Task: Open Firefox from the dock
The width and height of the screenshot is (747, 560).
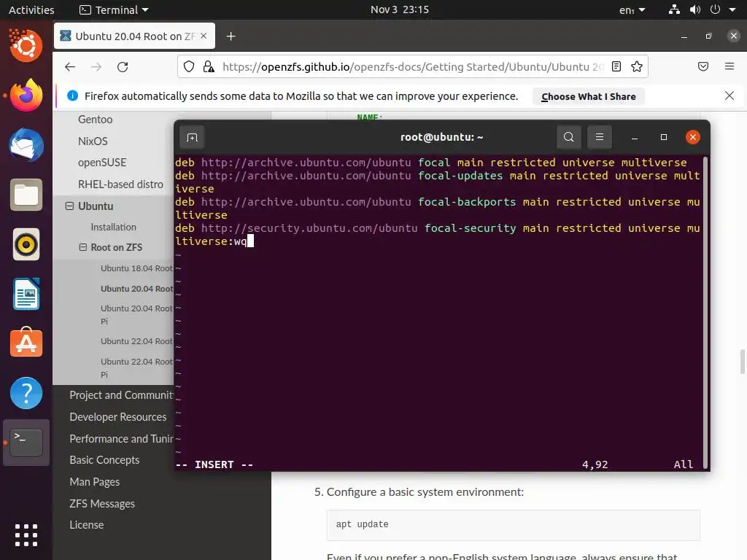Action: (x=26, y=96)
